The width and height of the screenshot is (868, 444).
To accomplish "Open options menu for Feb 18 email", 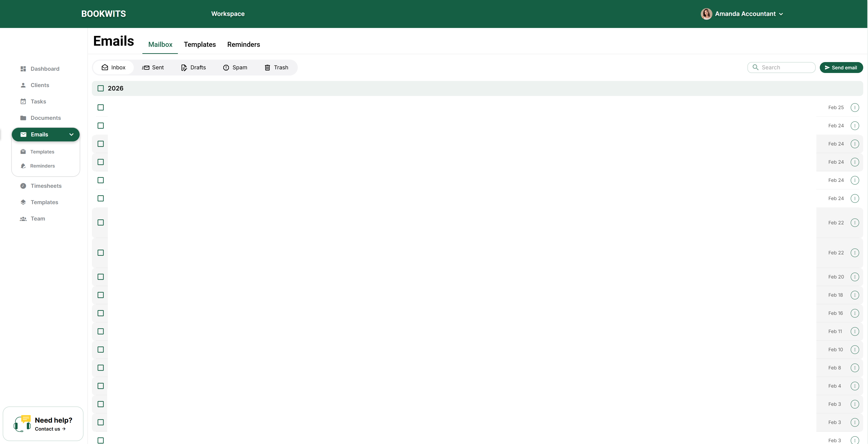I will tap(855, 295).
